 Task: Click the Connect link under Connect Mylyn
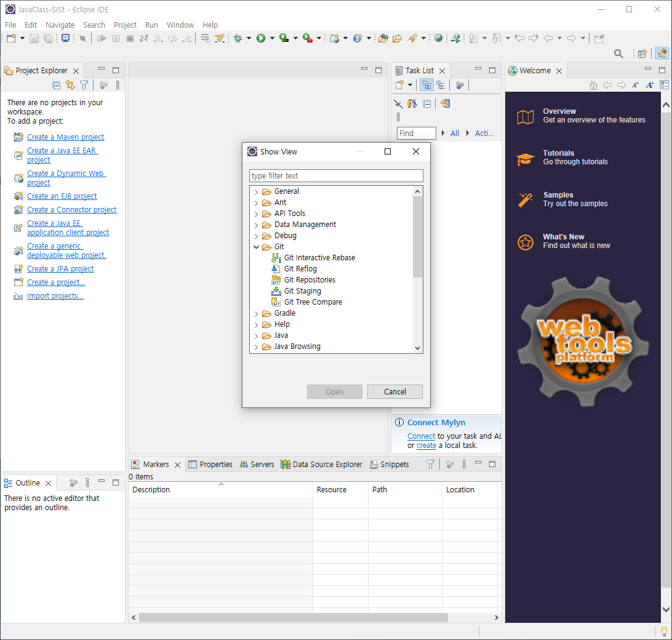(x=421, y=436)
